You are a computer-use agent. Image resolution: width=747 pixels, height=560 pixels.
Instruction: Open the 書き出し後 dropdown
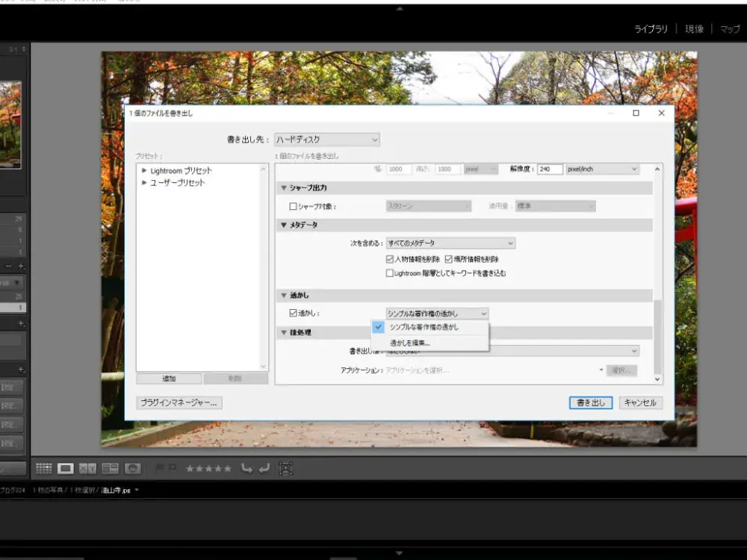tap(512, 351)
